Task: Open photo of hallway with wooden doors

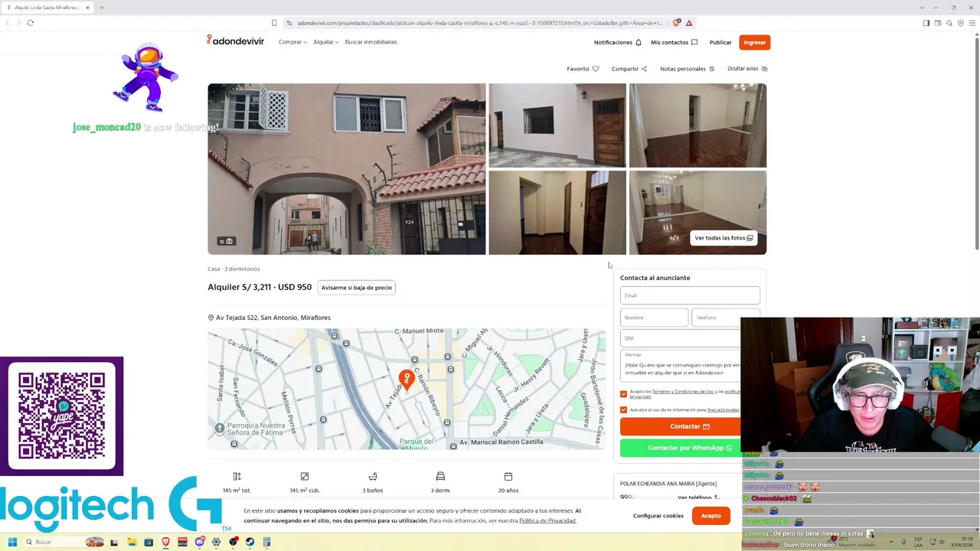Action: click(x=557, y=212)
